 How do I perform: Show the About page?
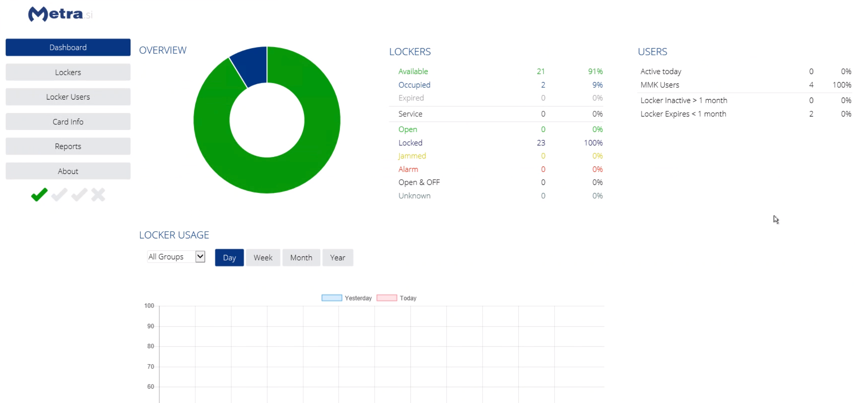click(x=68, y=171)
